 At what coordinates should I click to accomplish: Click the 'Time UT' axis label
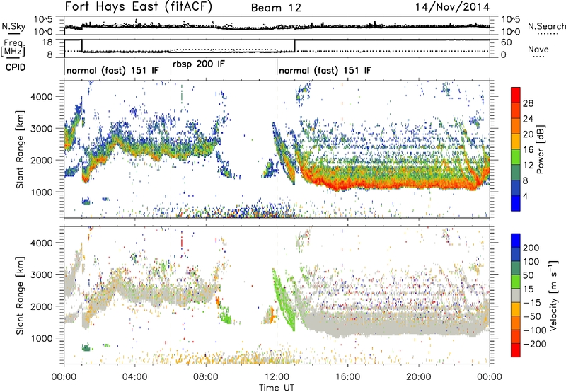coord(277,388)
